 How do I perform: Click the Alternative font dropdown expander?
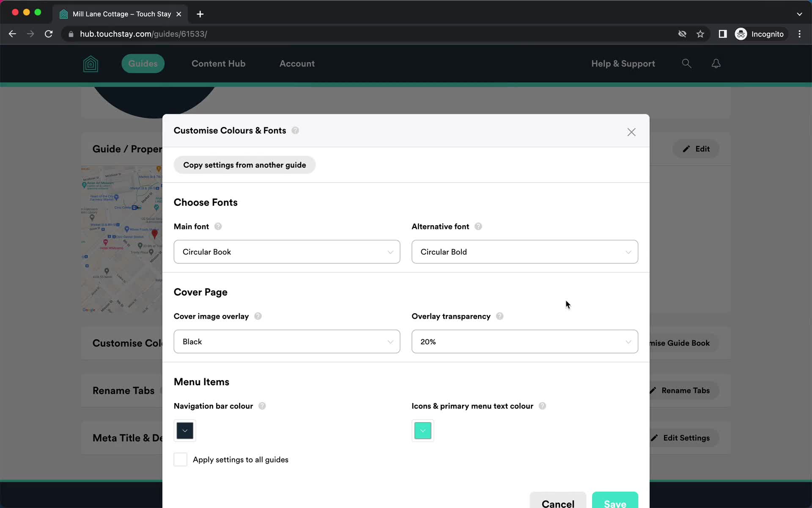(x=628, y=251)
